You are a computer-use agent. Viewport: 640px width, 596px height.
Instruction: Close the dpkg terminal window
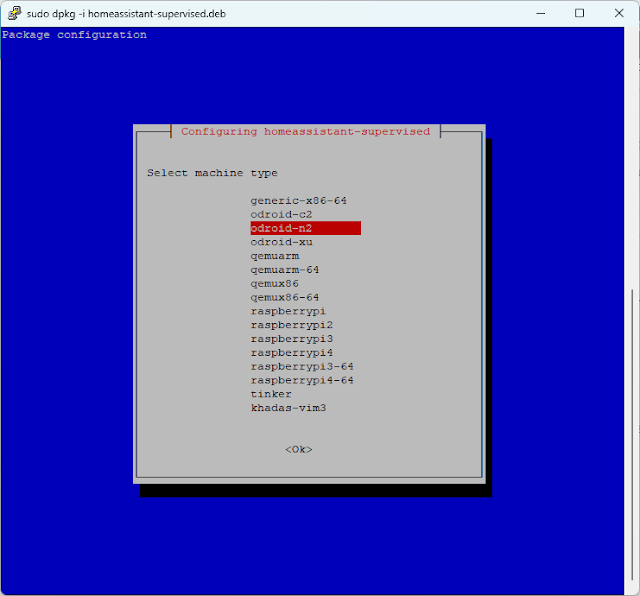[x=619, y=13]
